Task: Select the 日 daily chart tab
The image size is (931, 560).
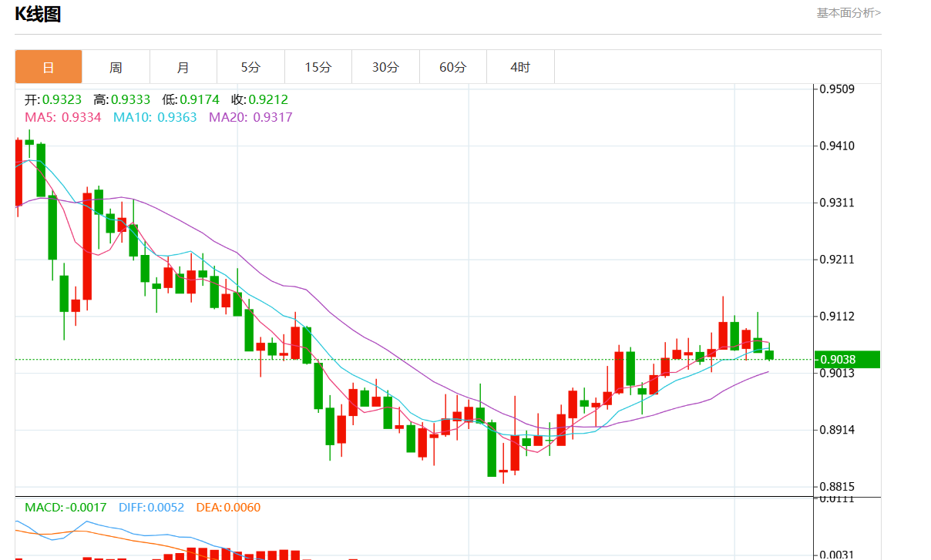Action: coord(49,67)
